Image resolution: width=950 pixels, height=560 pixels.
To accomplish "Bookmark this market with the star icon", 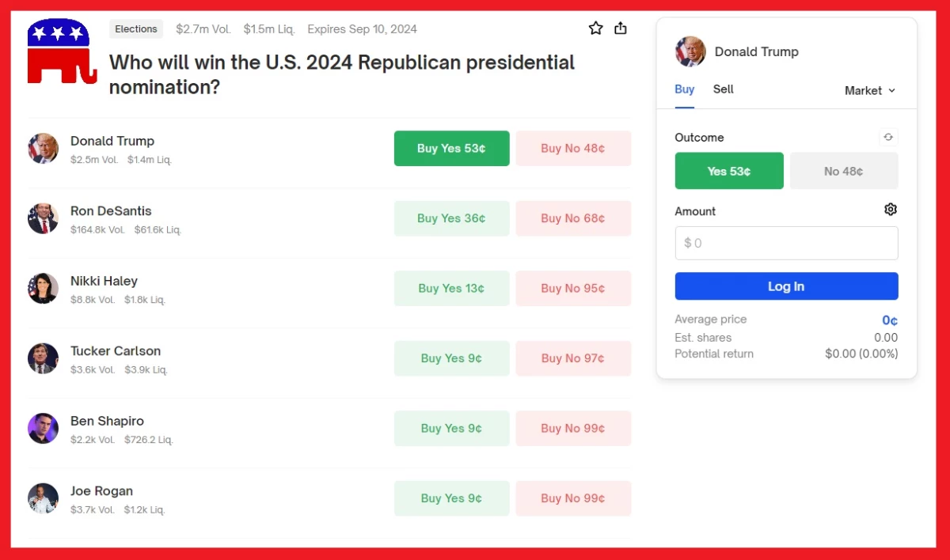I will [x=596, y=28].
